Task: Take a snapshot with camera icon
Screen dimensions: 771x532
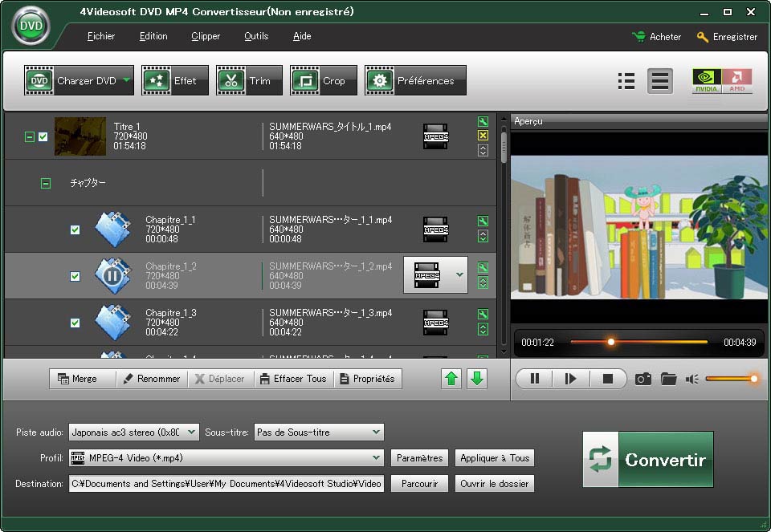Action: click(642, 379)
